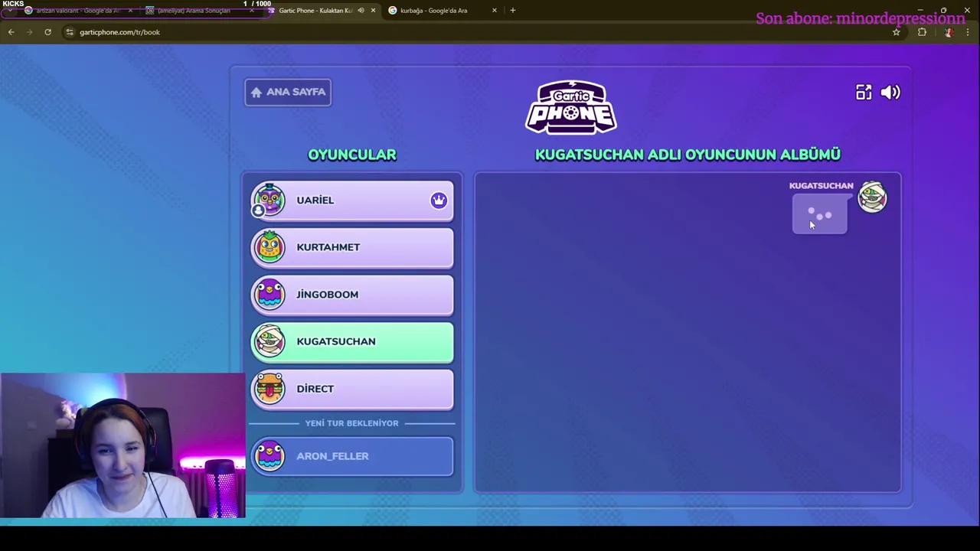Toggle fullscreen mode icon
Image resolution: width=980 pixels, height=551 pixels.
pos(864,93)
